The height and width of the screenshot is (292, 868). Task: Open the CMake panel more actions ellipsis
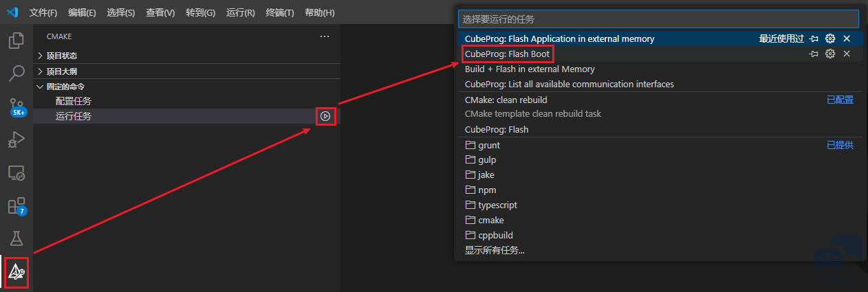point(325,36)
